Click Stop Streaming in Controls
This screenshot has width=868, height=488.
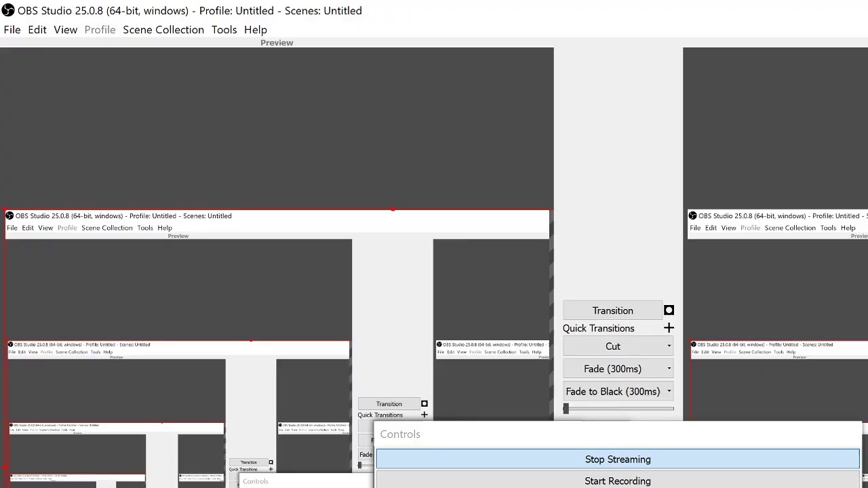click(618, 460)
